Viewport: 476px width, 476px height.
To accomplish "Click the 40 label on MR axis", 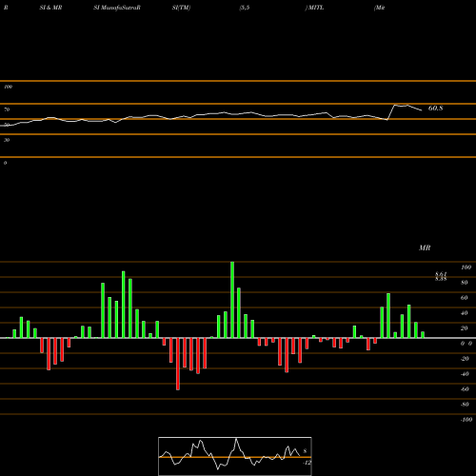I will coord(465,313).
